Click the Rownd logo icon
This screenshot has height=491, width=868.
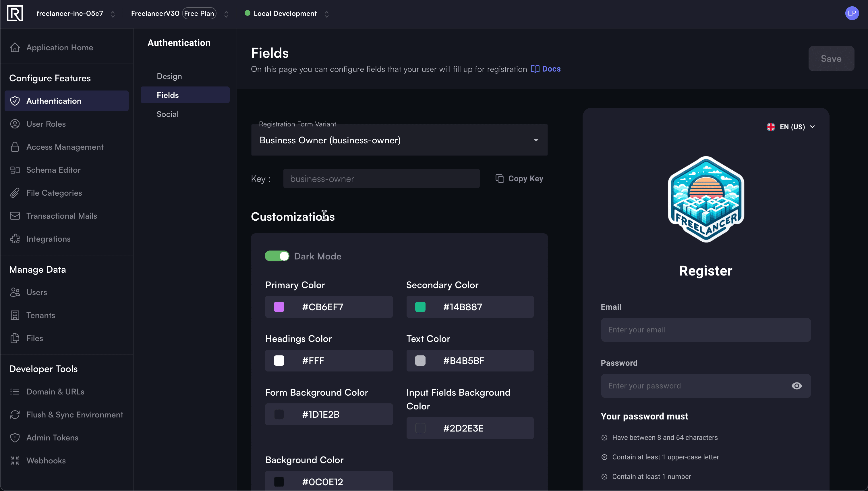[15, 14]
